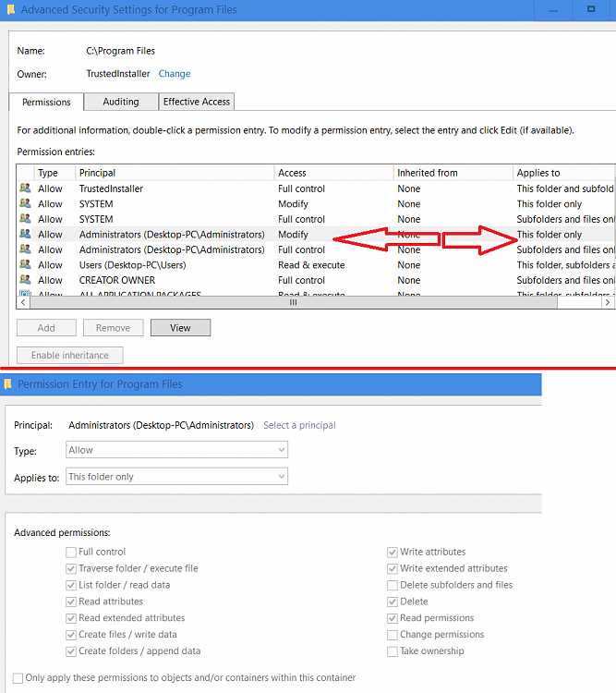Click the user icon for CREATOR OWNER row

[x=24, y=280]
